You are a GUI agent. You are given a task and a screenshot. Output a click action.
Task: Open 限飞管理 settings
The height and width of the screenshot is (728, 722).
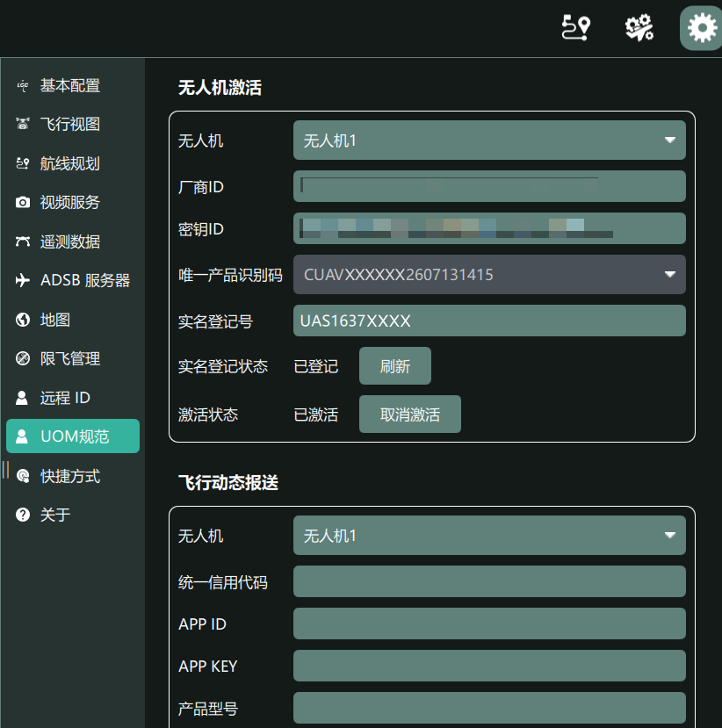click(73, 358)
